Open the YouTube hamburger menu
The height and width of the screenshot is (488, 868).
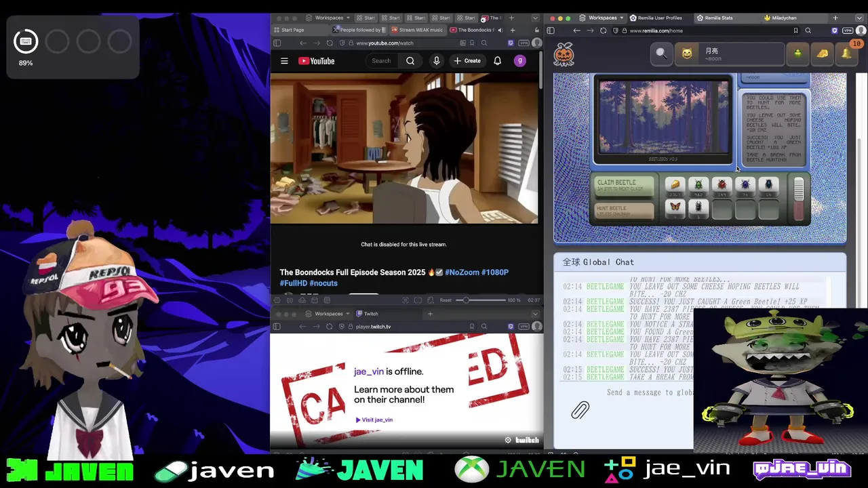click(x=284, y=61)
